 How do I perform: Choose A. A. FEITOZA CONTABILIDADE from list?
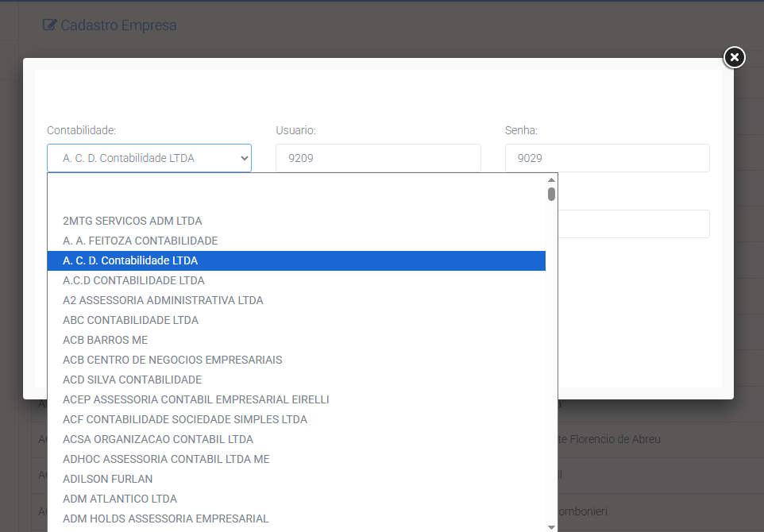click(140, 241)
